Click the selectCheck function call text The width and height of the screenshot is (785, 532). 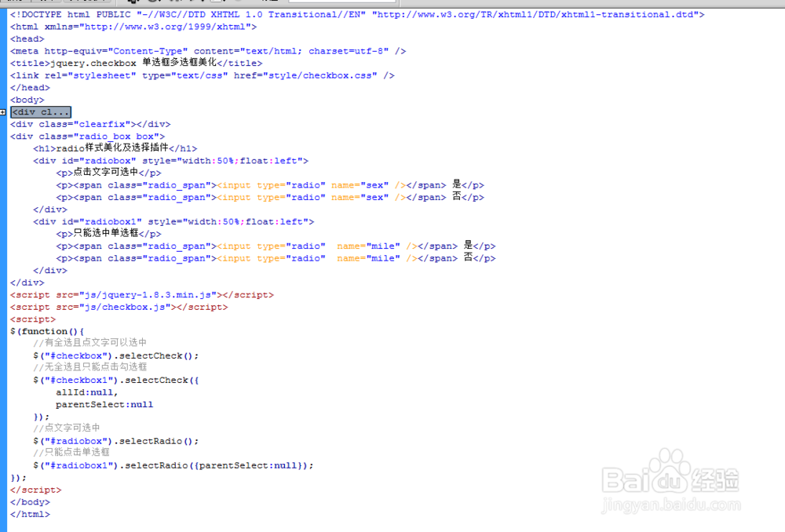click(149, 355)
